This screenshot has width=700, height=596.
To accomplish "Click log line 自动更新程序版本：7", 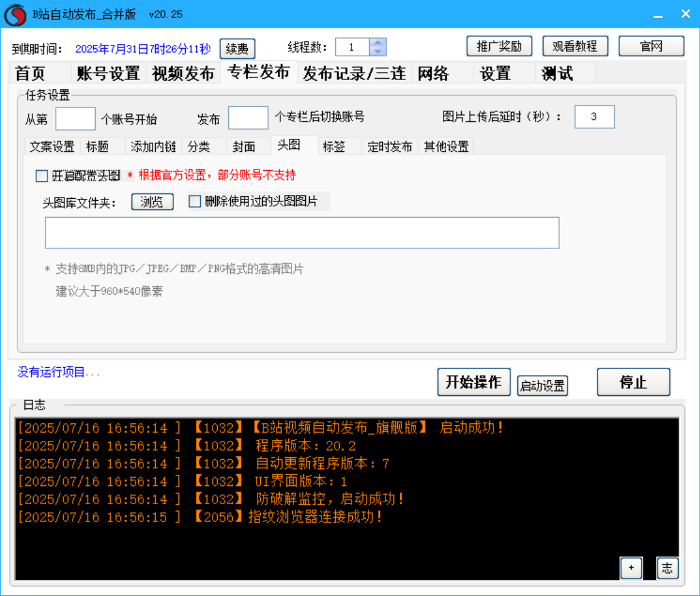I will click(203, 463).
